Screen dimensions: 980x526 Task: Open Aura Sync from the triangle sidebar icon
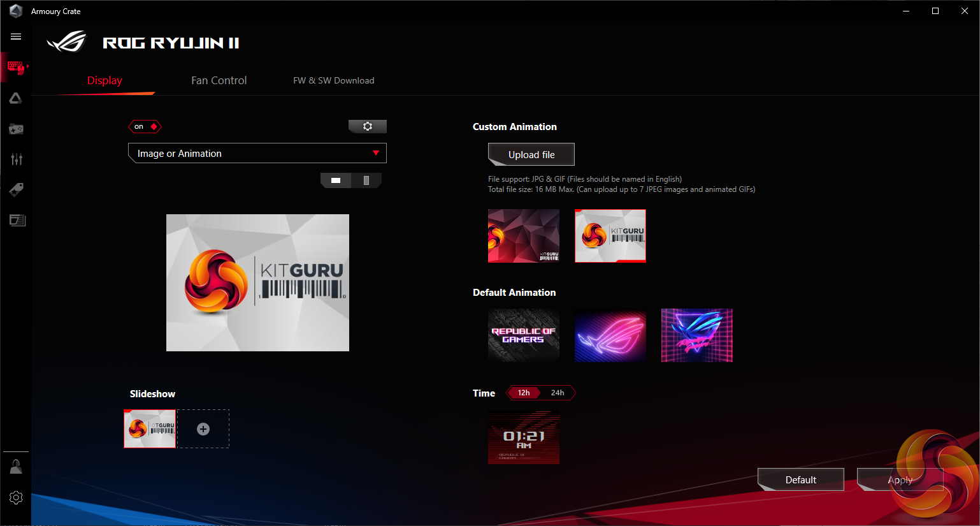(16, 98)
